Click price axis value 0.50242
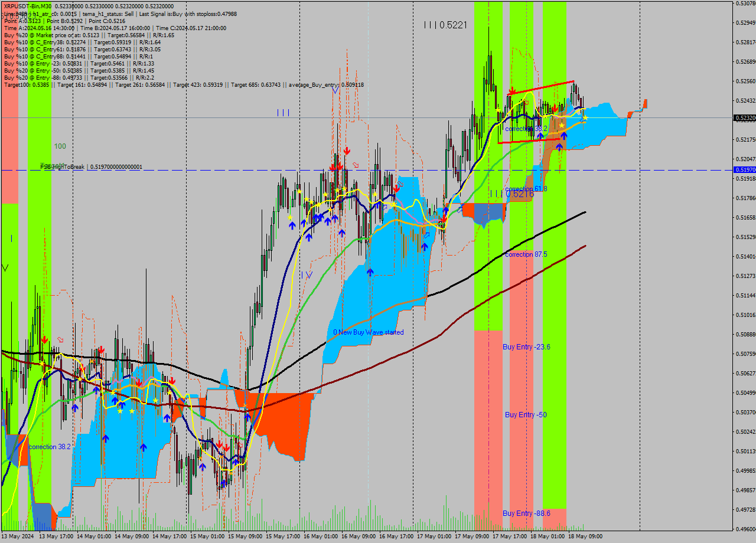 747,432
